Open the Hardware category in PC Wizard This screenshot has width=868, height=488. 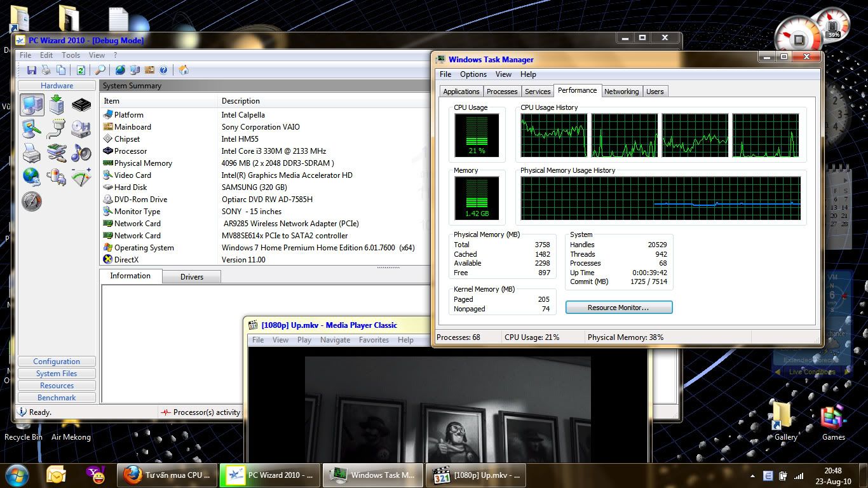(x=57, y=86)
